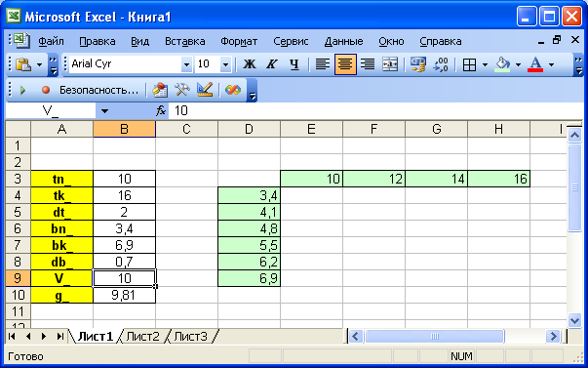Open the font size dropdown
Image resolution: width=588 pixels, height=368 pixels.
[225, 65]
